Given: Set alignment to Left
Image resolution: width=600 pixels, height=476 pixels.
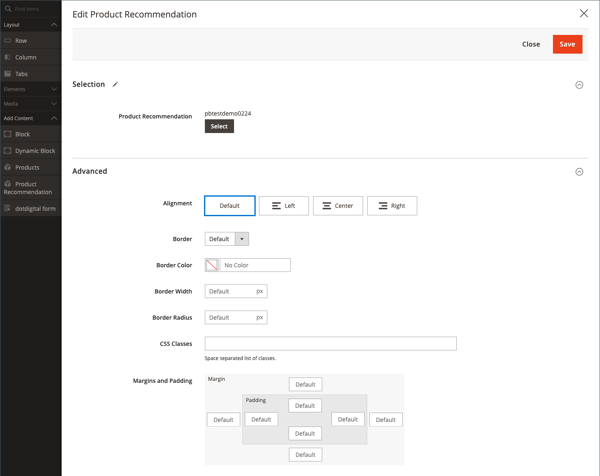Looking at the screenshot, I should (284, 206).
